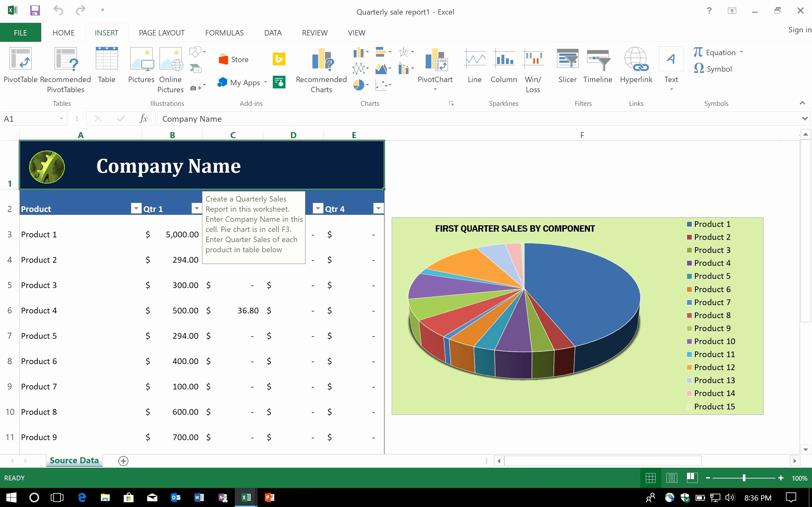This screenshot has width=812, height=507.
Task: Open the INSERT ribbon tab
Action: 106,33
